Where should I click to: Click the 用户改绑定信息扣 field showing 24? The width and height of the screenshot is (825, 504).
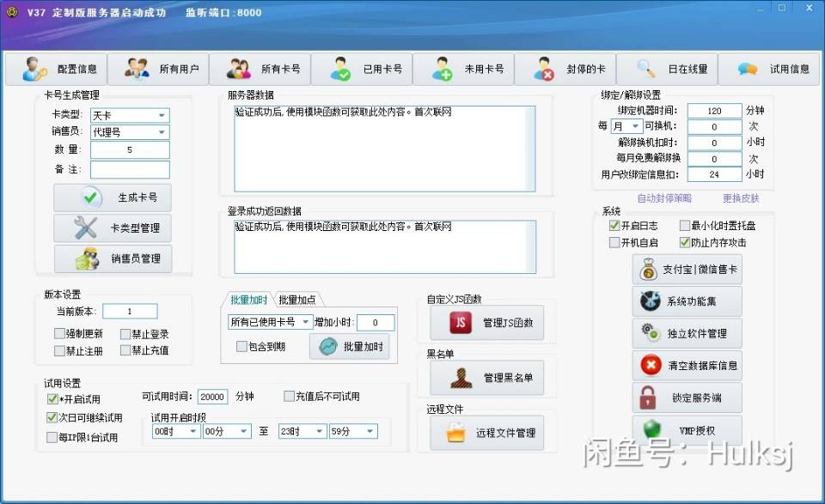[x=714, y=174]
